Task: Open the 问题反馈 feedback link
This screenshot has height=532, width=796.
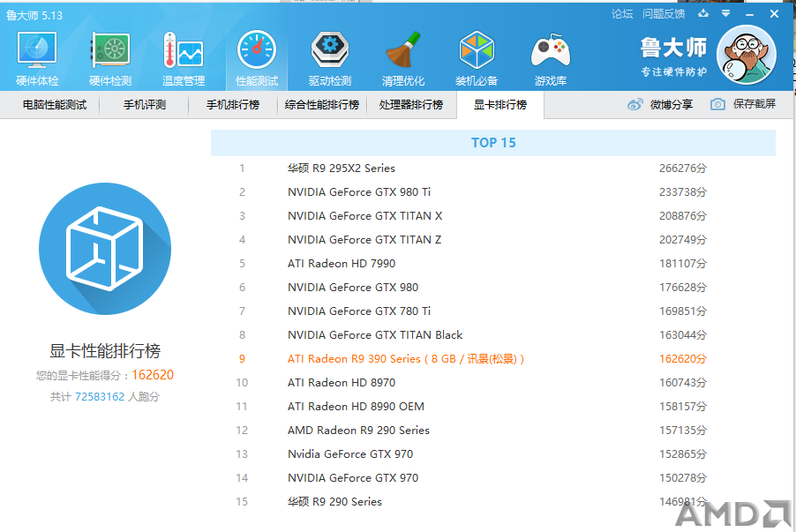Action: [664, 14]
